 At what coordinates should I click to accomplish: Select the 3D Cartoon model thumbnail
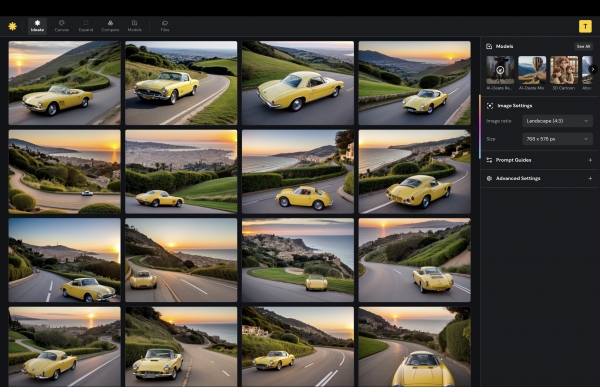click(x=564, y=70)
